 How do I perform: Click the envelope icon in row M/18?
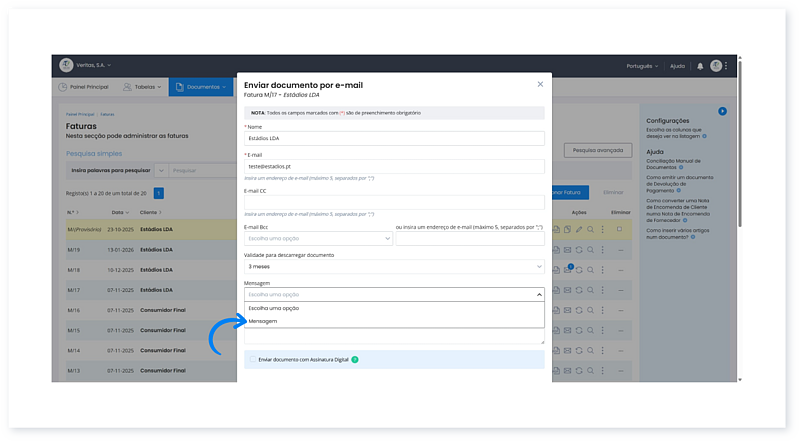567,269
